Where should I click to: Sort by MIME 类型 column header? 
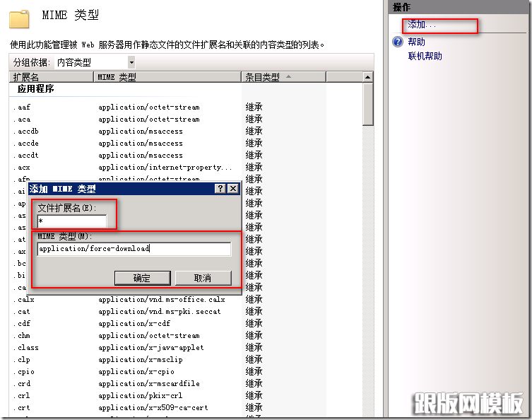[167, 77]
